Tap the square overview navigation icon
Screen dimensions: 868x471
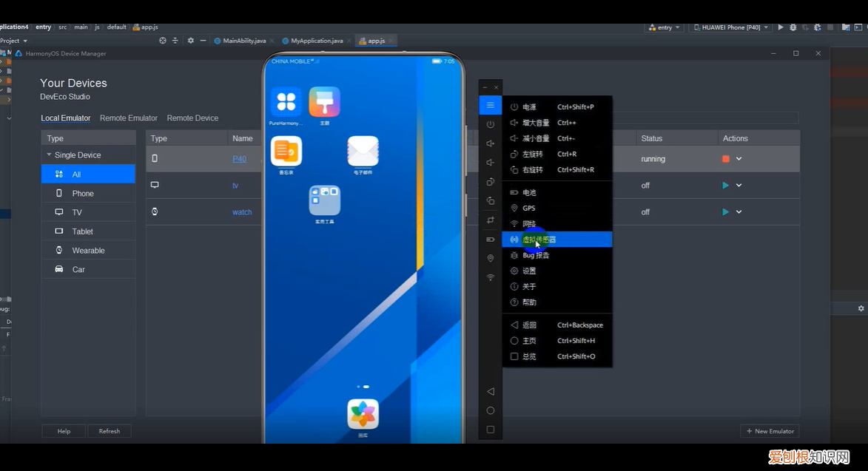490,430
